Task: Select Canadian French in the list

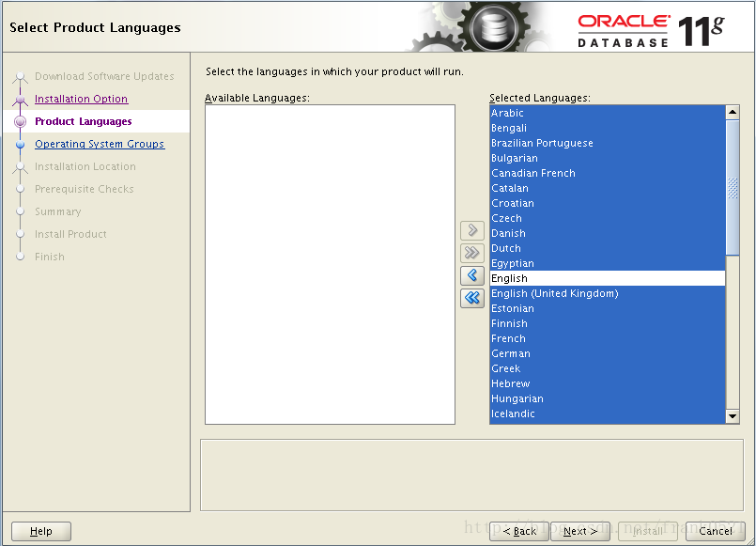Action: 608,173
